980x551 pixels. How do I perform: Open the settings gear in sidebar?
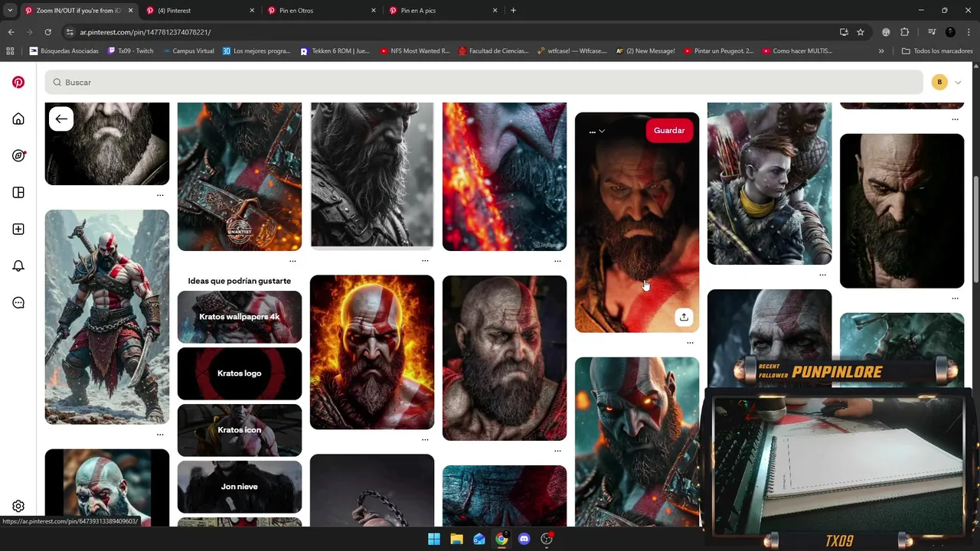point(18,506)
